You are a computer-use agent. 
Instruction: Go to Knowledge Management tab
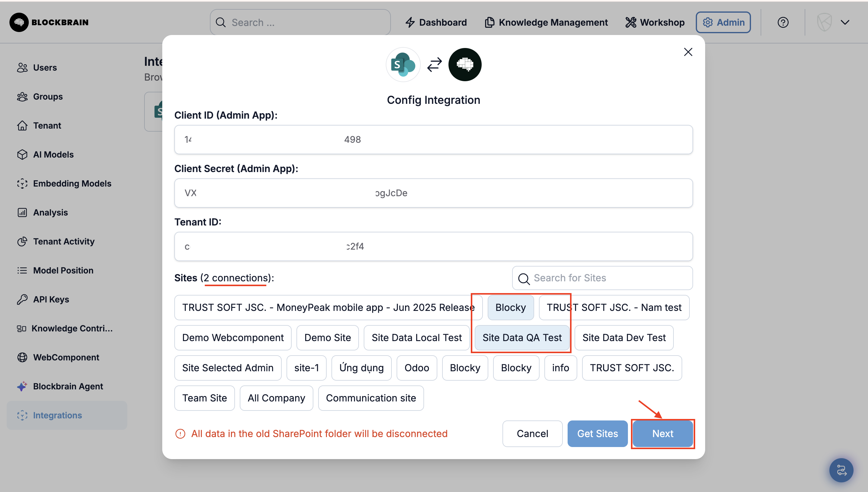click(546, 22)
